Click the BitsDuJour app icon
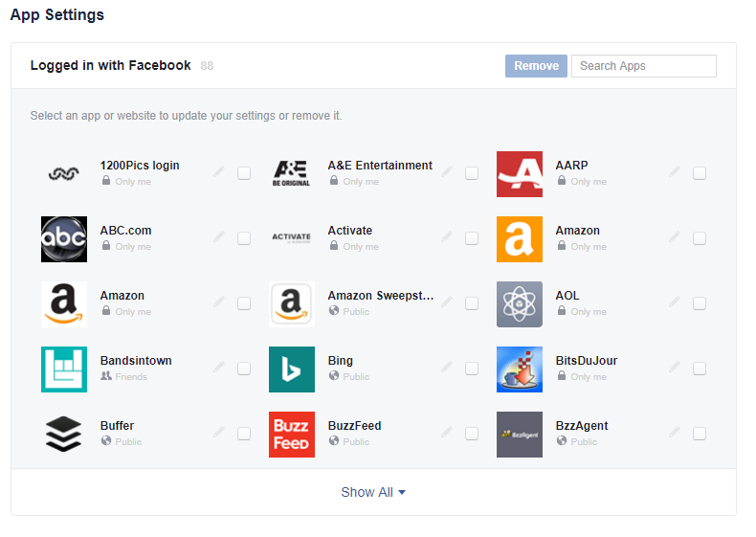 coord(520,369)
